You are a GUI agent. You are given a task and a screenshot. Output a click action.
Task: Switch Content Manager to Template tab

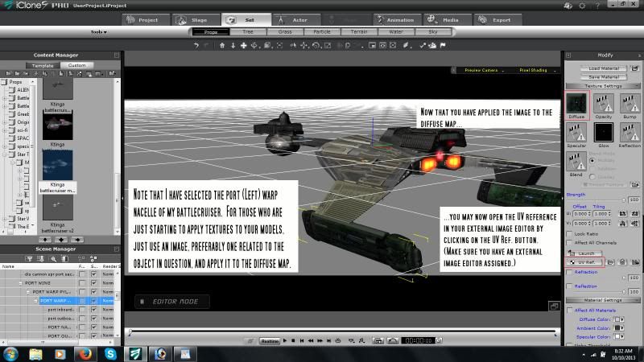point(43,66)
